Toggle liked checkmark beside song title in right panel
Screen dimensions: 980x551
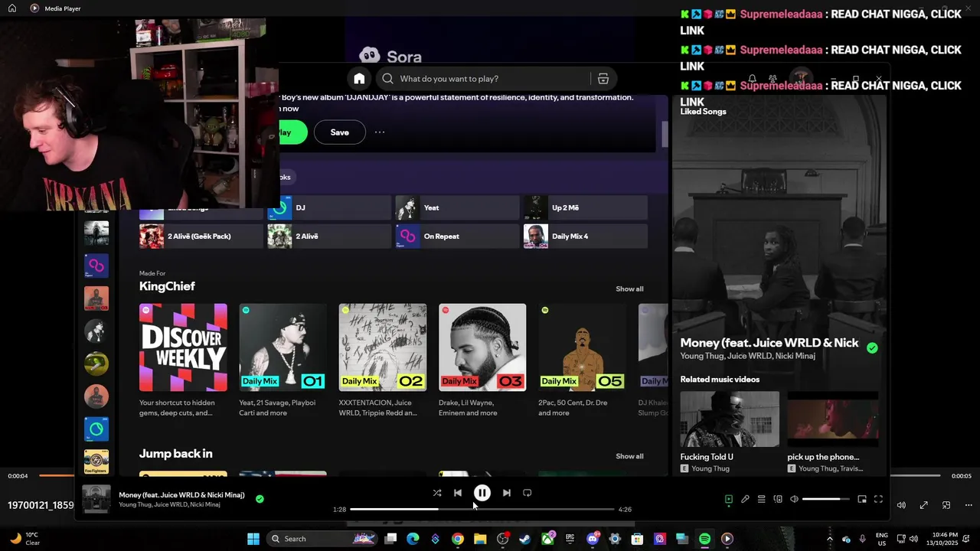click(x=872, y=348)
